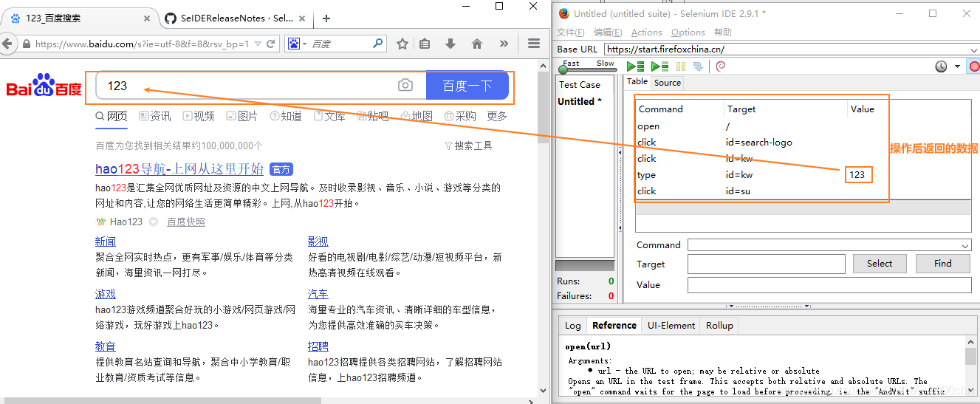Show bookmarks list icon in Firefox
This screenshot has width=980, height=404.
[425, 44]
